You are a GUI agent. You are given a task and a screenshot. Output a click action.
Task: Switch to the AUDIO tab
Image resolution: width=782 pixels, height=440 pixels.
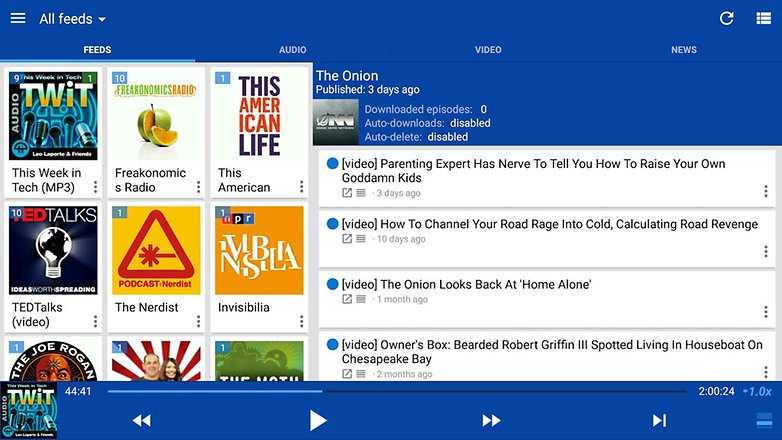click(293, 50)
